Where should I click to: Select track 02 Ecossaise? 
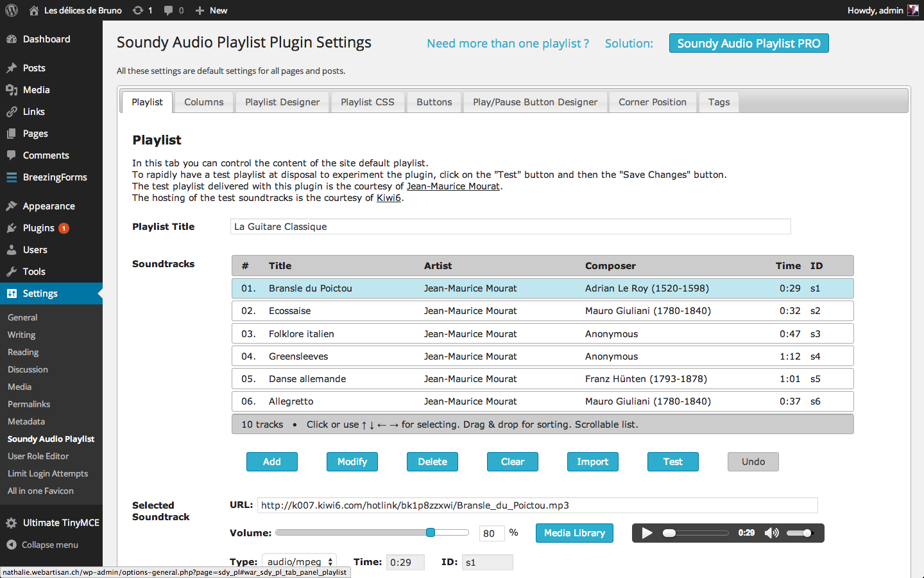(x=543, y=311)
